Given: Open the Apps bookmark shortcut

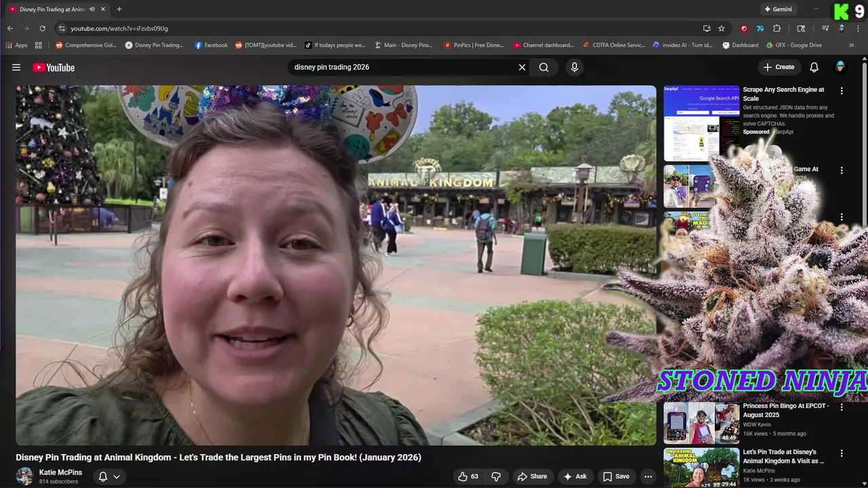Looking at the screenshot, I should (17, 45).
